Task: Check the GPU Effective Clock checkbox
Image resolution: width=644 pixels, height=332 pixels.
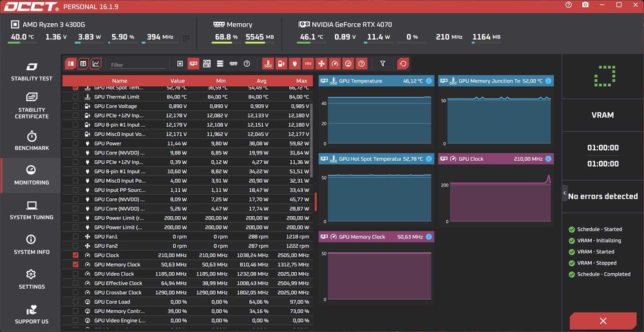Action: [x=75, y=283]
